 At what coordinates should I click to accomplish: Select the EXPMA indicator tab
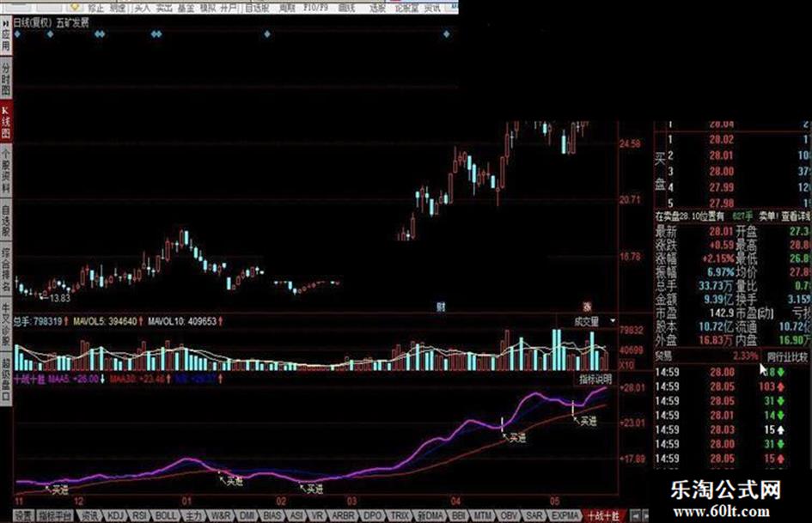[x=565, y=516]
